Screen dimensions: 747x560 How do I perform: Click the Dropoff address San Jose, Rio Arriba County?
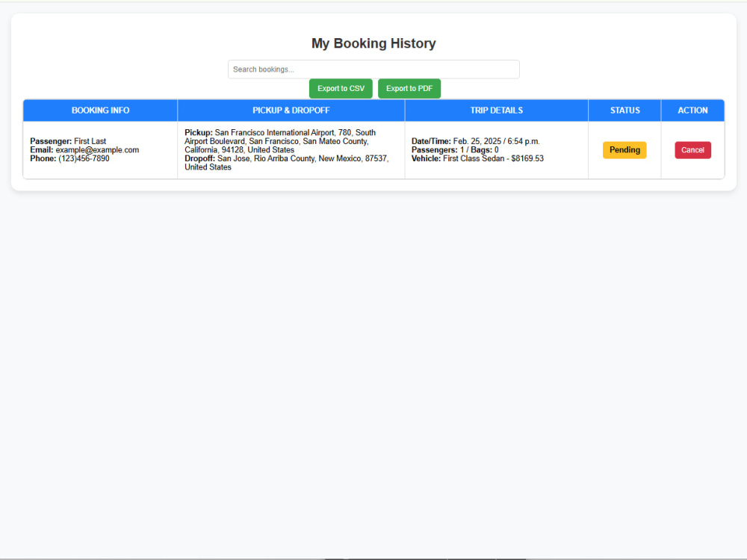pyautogui.click(x=287, y=163)
